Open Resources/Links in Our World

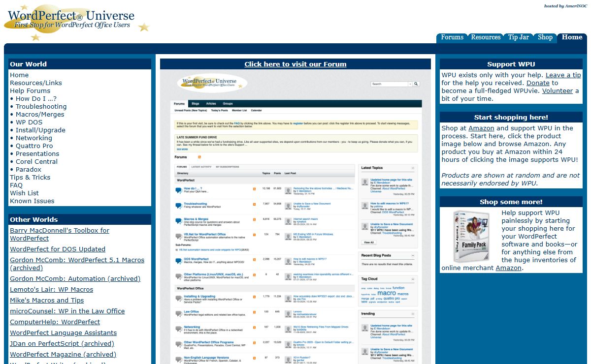[36, 83]
